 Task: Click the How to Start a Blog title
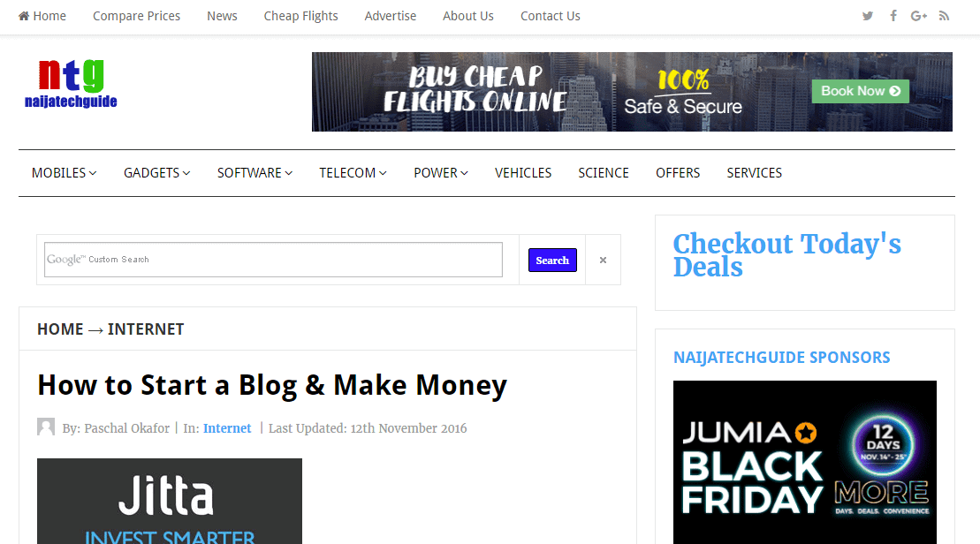point(272,385)
